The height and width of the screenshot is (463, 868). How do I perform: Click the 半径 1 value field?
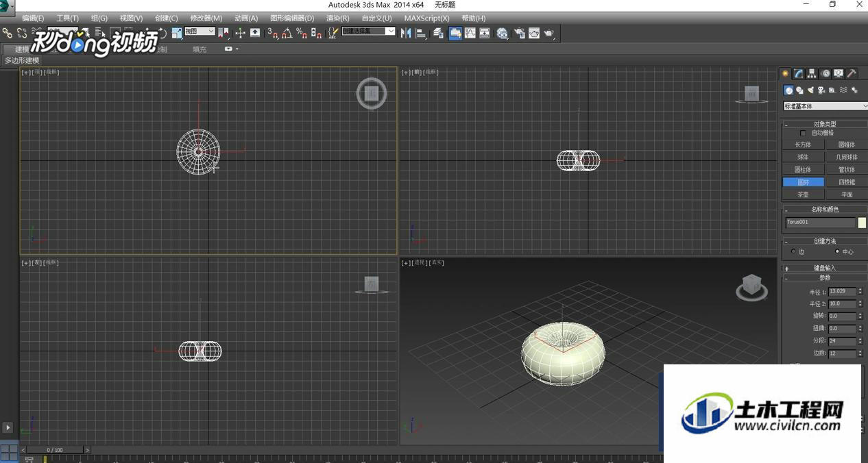pyautogui.click(x=842, y=292)
